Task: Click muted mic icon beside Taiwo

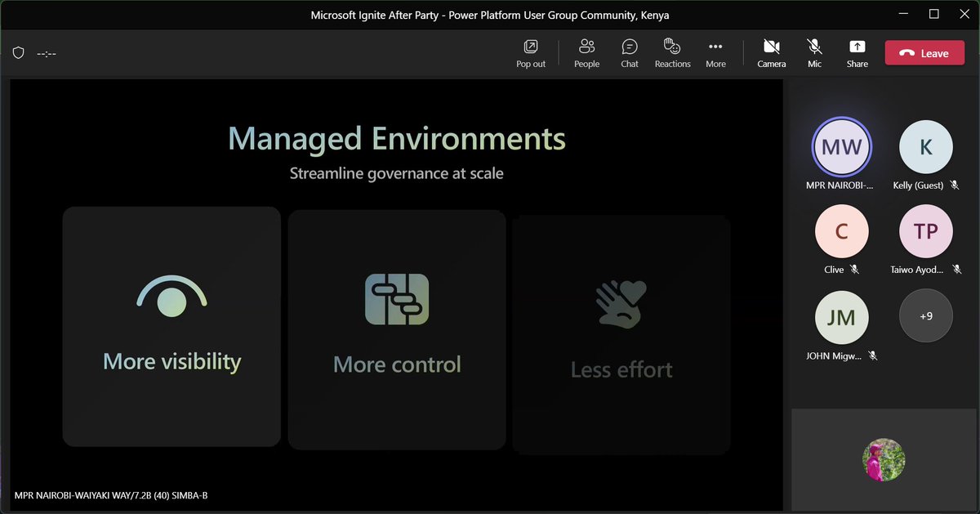Action: 958,270
